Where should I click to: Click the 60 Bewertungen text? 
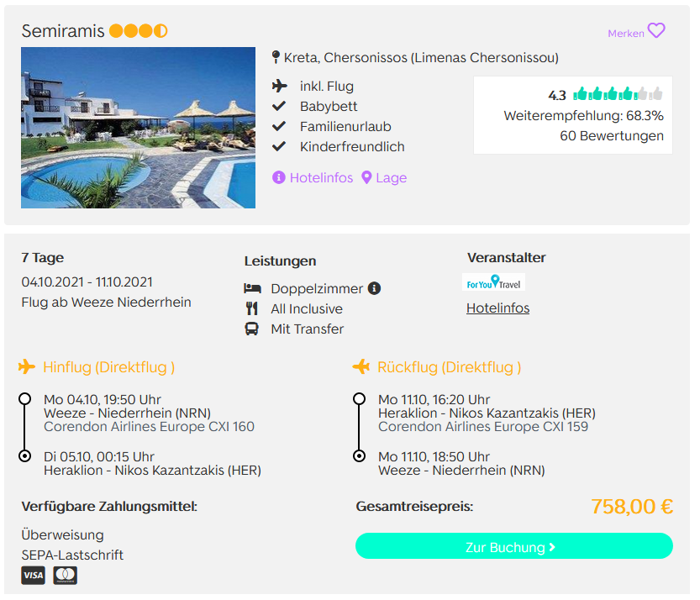[x=612, y=136]
